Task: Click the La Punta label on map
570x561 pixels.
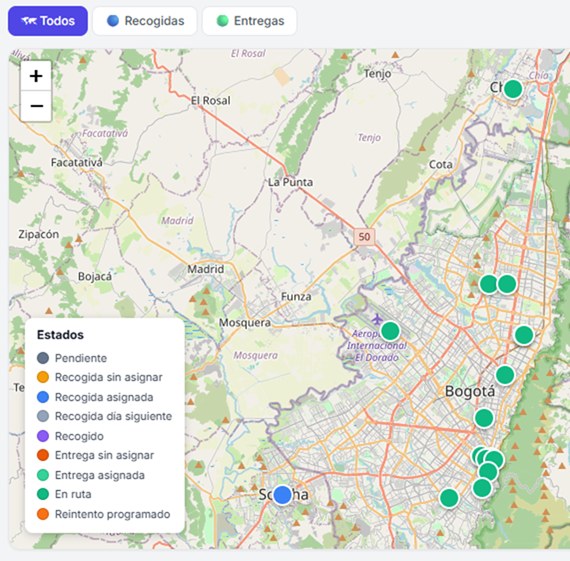Action: 290,182
